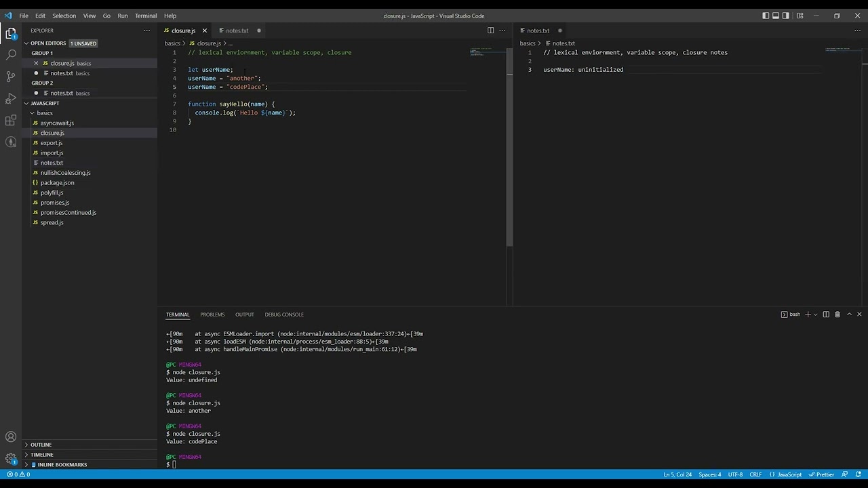The image size is (868, 488).
Task: Open the Selection menu
Action: coord(64,16)
